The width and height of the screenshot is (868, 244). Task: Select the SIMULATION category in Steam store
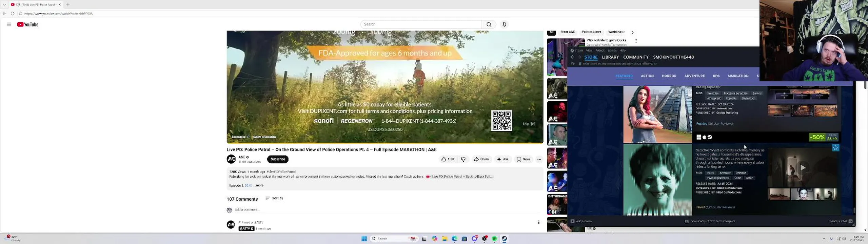[x=738, y=76]
